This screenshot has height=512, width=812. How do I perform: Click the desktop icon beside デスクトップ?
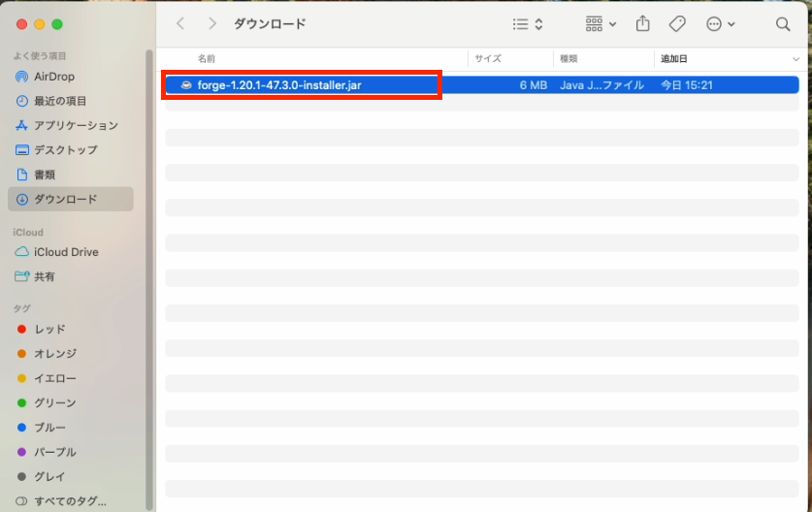pos(21,150)
